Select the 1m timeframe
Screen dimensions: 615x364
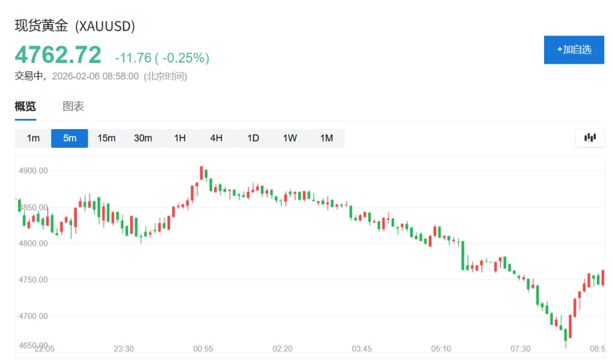33,138
